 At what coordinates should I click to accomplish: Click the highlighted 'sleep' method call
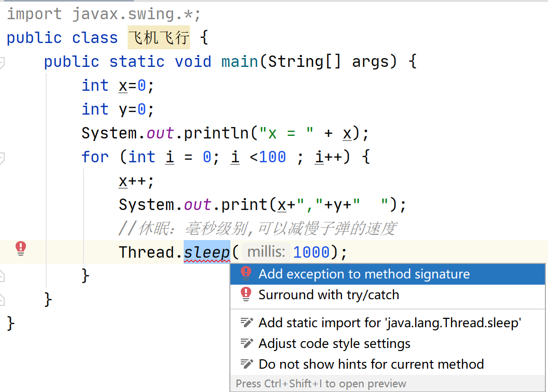click(207, 252)
